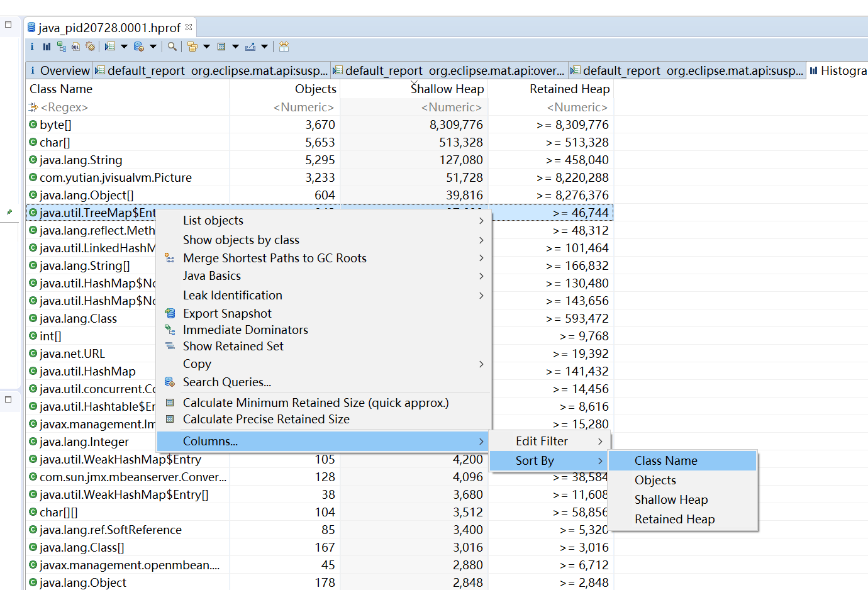The width and height of the screenshot is (868, 590).
Task: Open the Export dropdown arrow in toolbar
Action: (x=265, y=47)
